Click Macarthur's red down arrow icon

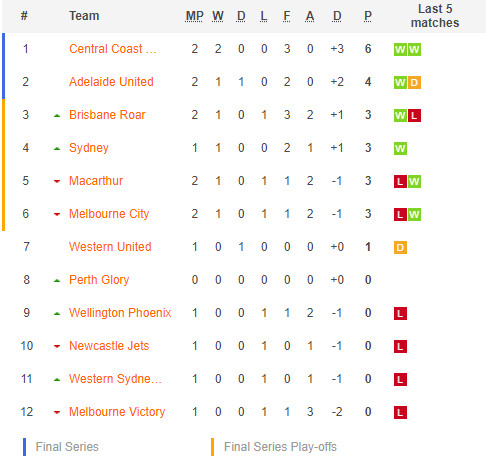57,182
